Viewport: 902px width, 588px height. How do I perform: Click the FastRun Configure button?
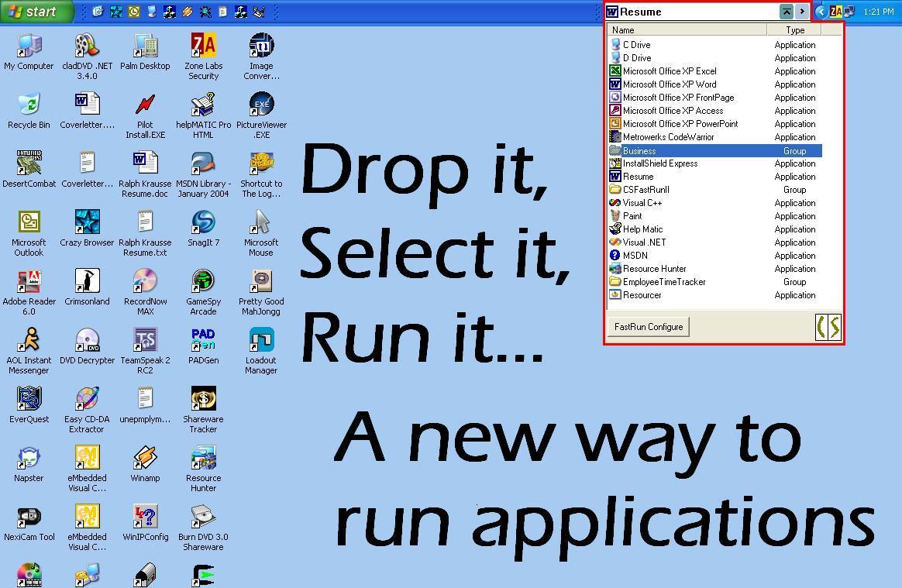click(x=649, y=327)
